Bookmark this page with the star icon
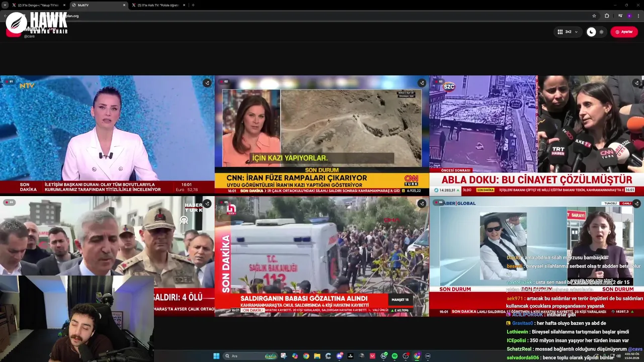644x362 pixels. tap(594, 16)
